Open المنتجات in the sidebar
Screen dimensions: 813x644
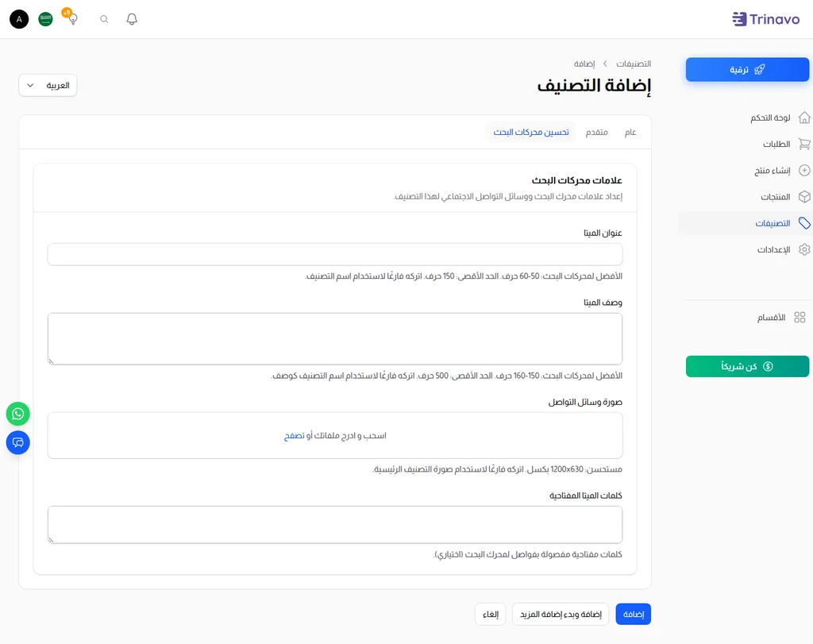click(775, 196)
